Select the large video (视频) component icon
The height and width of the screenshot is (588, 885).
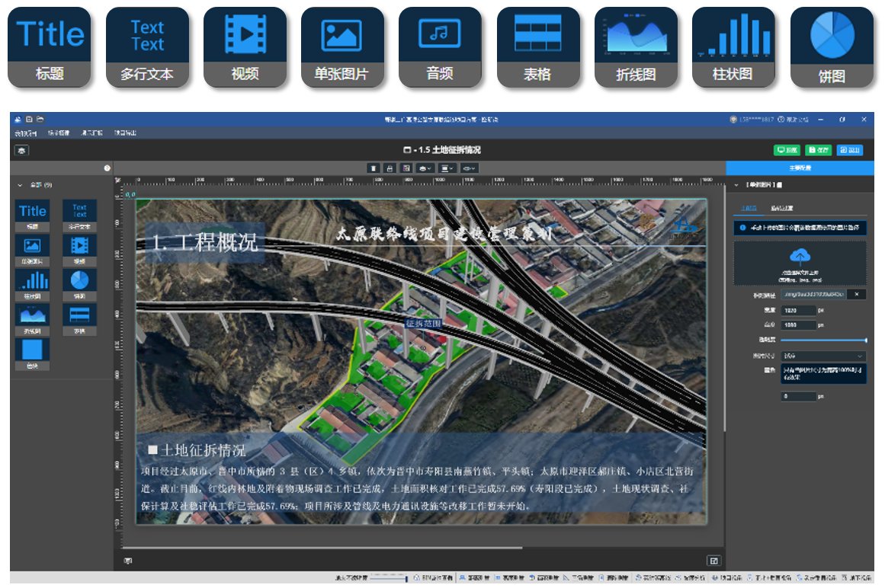pyautogui.click(x=245, y=46)
